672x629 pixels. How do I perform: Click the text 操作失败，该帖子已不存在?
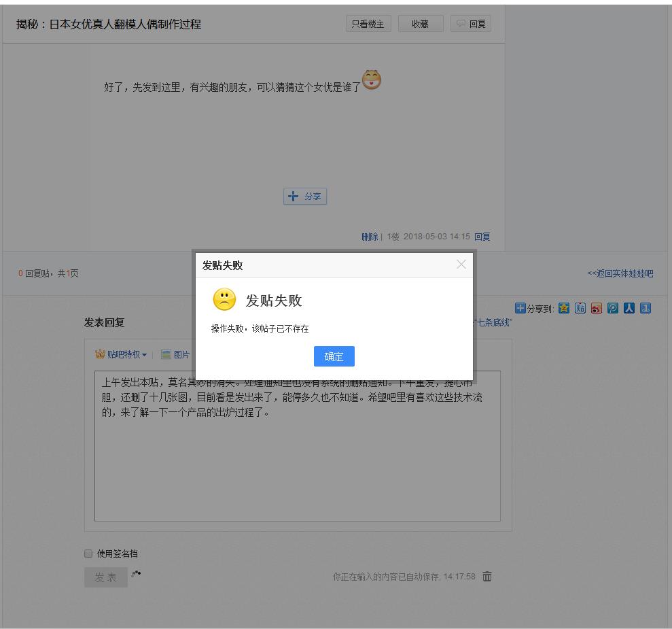coord(260,329)
